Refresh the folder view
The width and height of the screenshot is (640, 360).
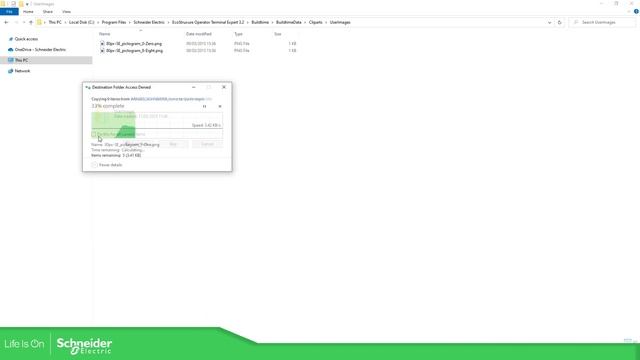560,22
